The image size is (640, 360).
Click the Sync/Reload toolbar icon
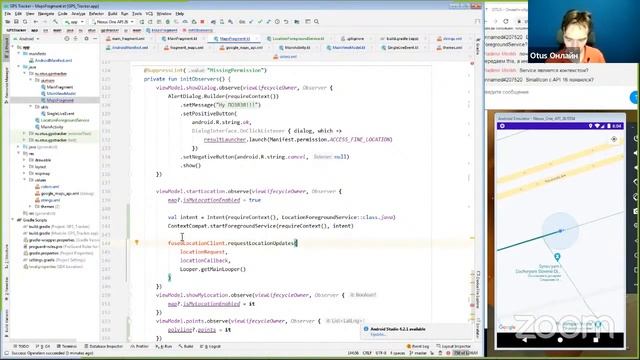click(25, 22)
